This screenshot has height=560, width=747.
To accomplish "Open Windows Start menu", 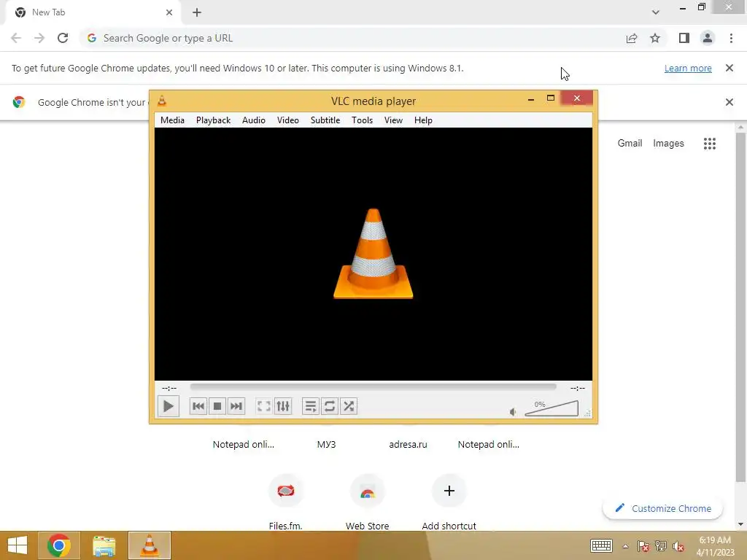I will pos(18,545).
